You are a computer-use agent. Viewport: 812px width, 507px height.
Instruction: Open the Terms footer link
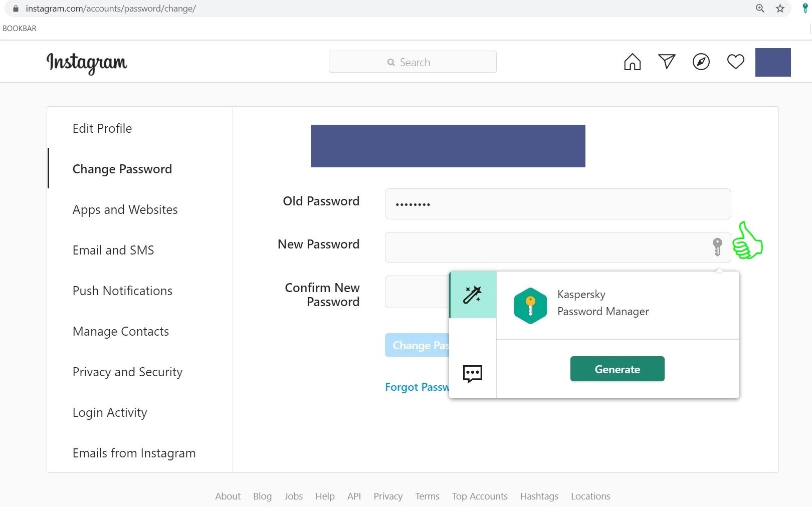coord(427,496)
